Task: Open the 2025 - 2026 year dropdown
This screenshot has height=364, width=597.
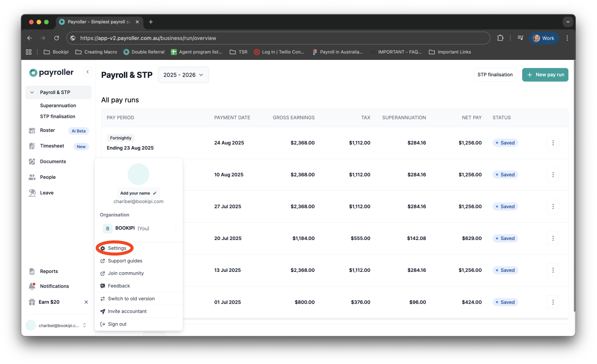Action: click(183, 75)
